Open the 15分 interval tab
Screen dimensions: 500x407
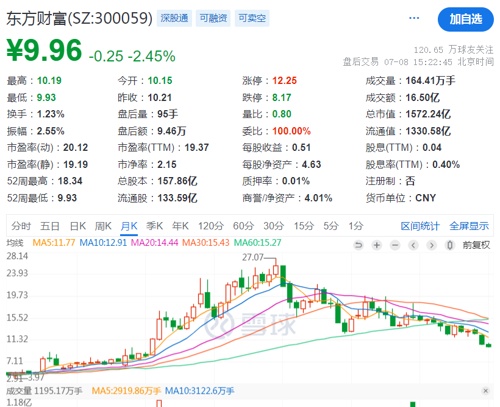304,226
